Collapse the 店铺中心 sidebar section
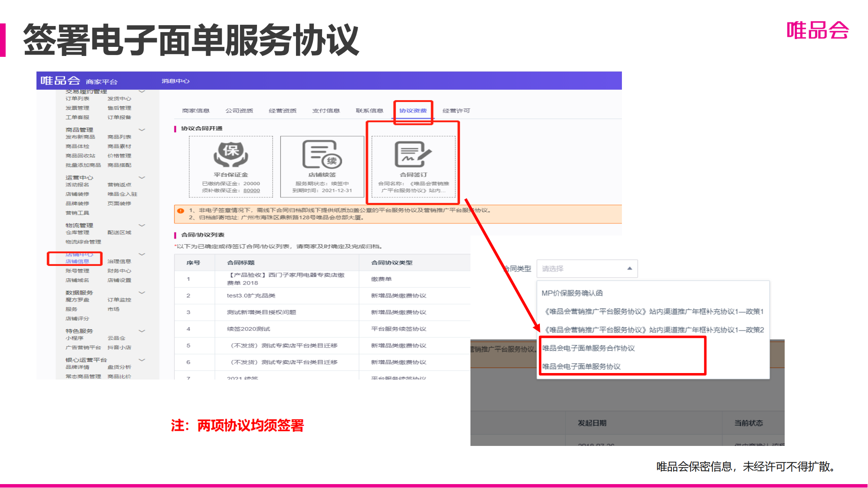 coord(141,254)
